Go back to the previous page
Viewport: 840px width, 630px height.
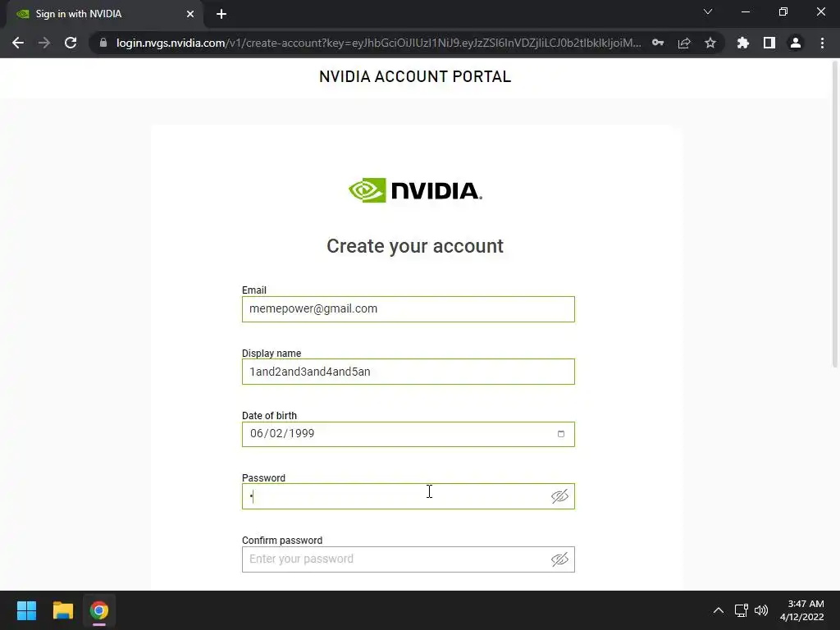point(18,43)
